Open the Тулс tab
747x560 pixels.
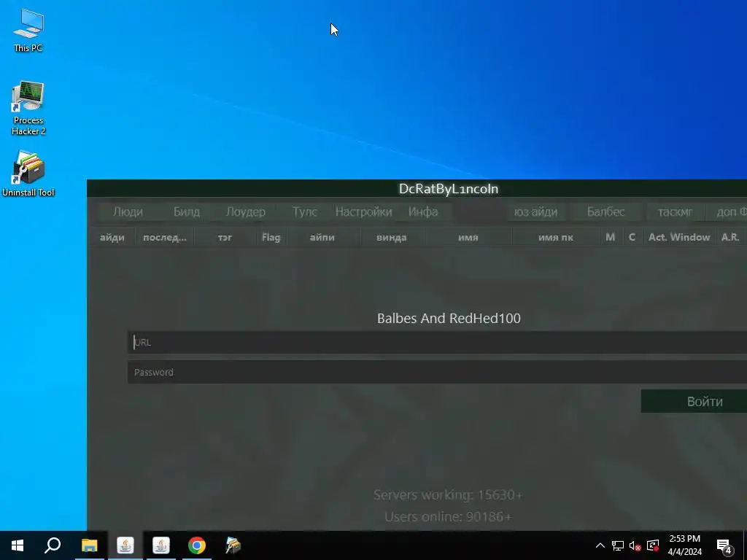point(305,212)
